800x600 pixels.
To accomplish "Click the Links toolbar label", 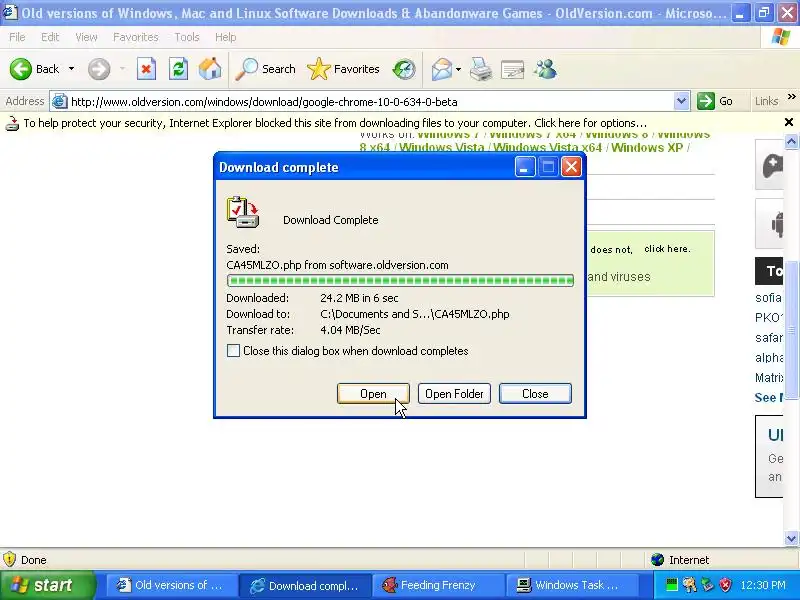I will pos(766,101).
